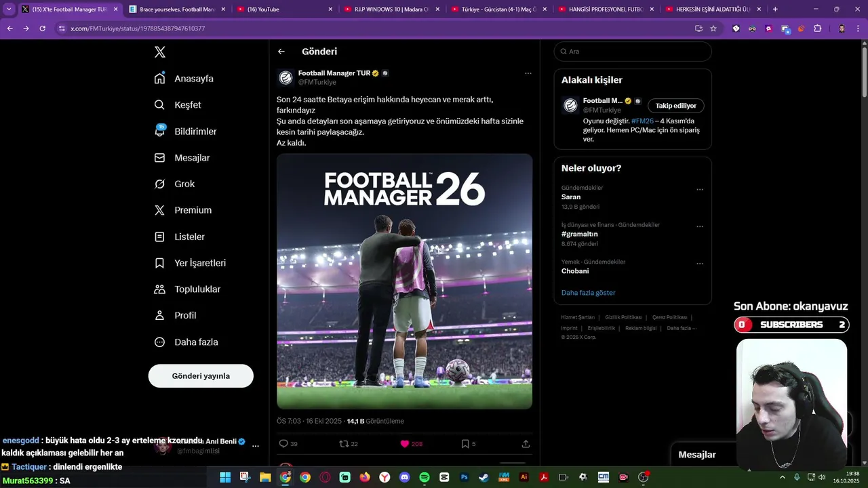Open Adobe Illustrator from taskbar
The width and height of the screenshot is (868, 488).
524,477
